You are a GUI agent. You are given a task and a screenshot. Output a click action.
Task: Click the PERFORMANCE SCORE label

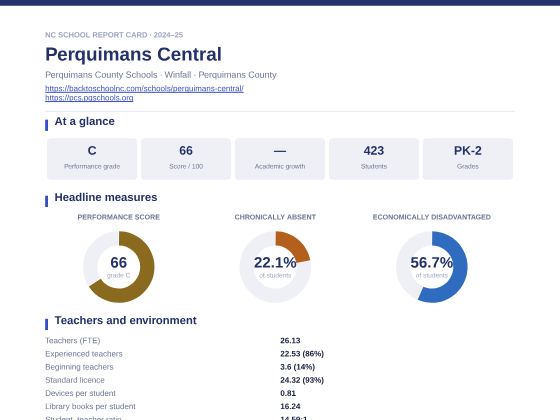[119, 217]
